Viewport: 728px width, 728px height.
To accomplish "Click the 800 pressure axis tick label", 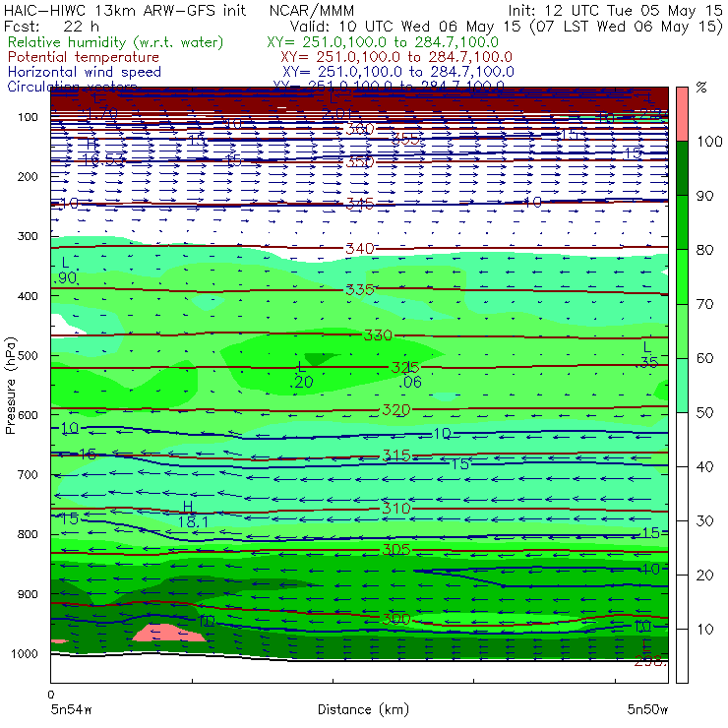I will pyautogui.click(x=28, y=534).
